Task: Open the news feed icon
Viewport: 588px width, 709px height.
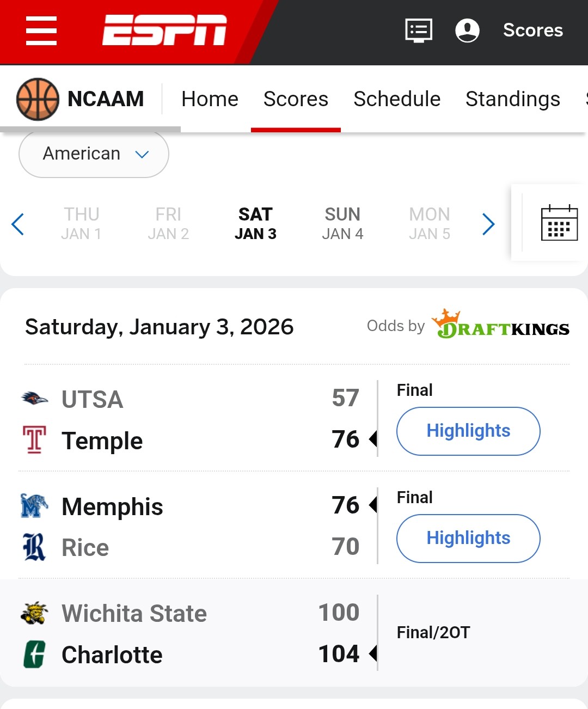Action: pyautogui.click(x=419, y=30)
